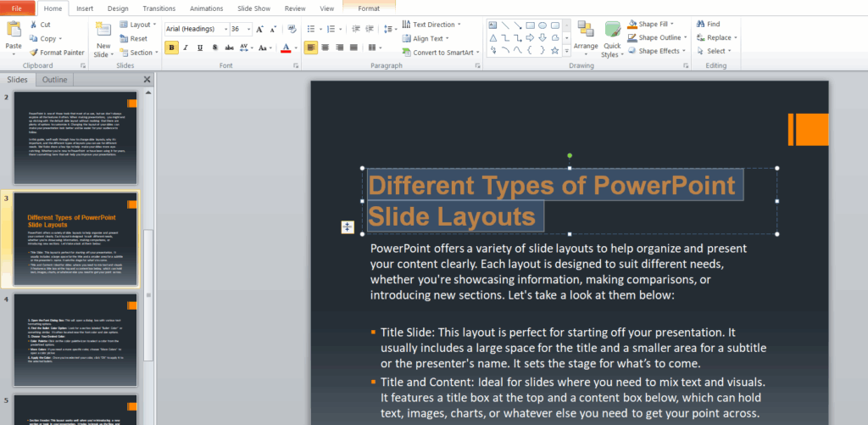Viewport: 868px width, 425px height.
Task: Pick the 5-point star shape
Action: [x=554, y=50]
